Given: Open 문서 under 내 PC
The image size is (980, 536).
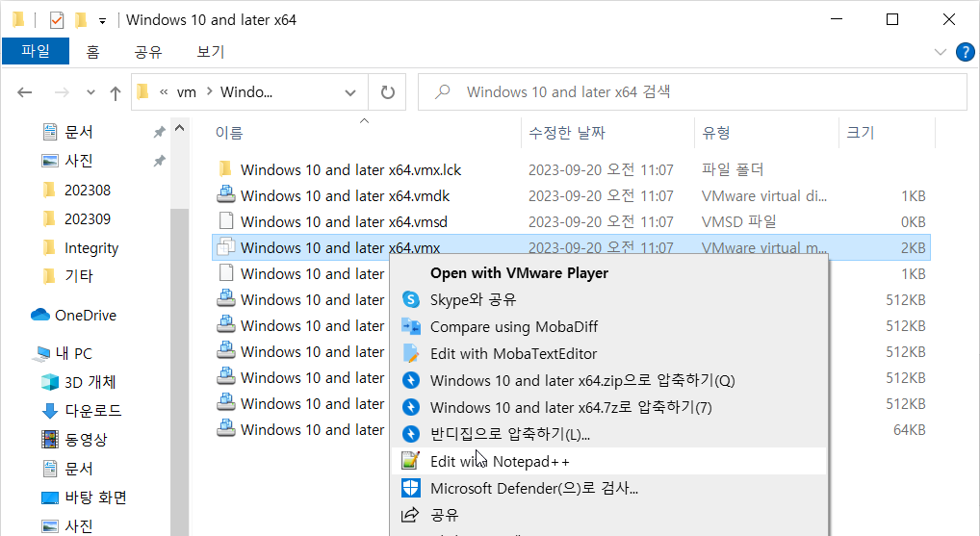Looking at the screenshot, I should pyautogui.click(x=79, y=469).
